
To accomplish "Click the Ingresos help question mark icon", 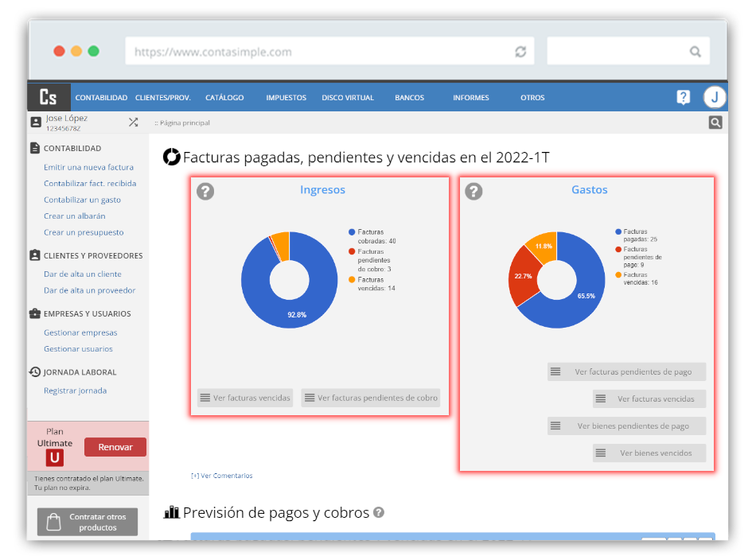I will (x=205, y=191).
